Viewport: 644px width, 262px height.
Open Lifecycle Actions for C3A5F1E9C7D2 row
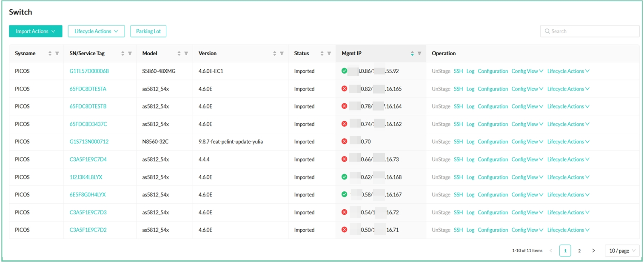click(x=568, y=230)
